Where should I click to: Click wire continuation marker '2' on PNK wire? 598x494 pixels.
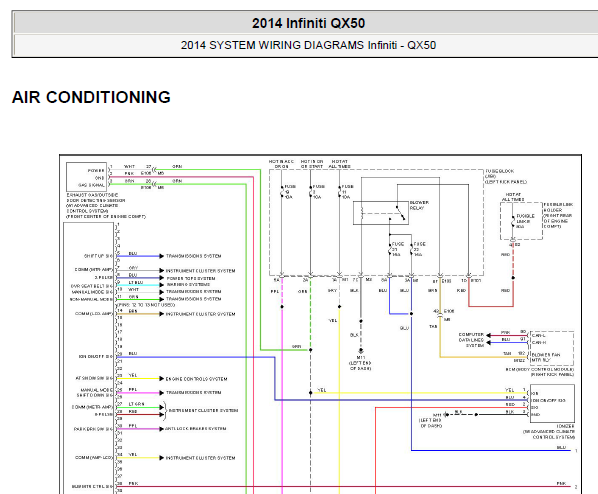coord(576,487)
